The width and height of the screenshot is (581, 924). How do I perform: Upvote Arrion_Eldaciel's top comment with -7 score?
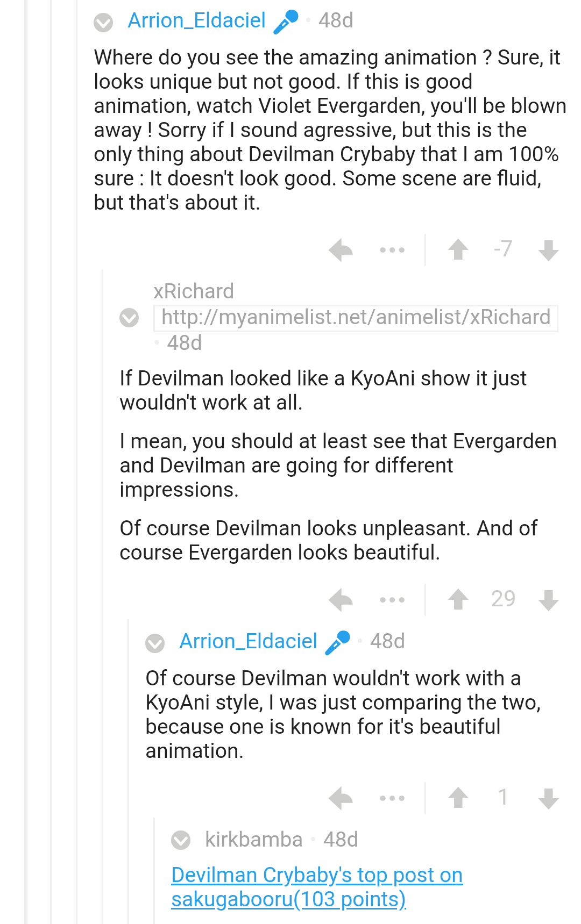[x=458, y=250]
